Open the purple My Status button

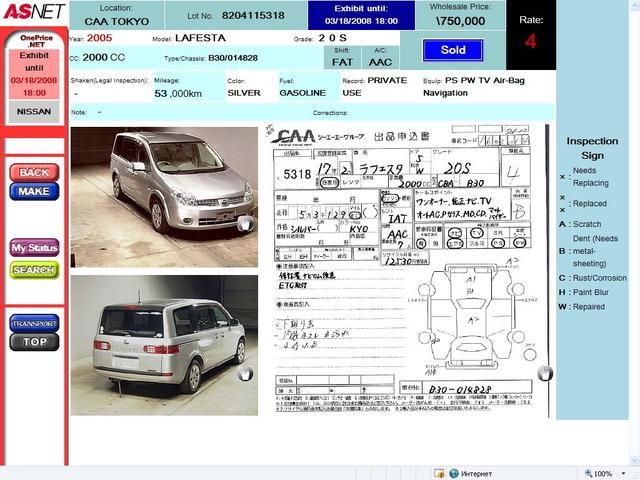pyautogui.click(x=34, y=248)
